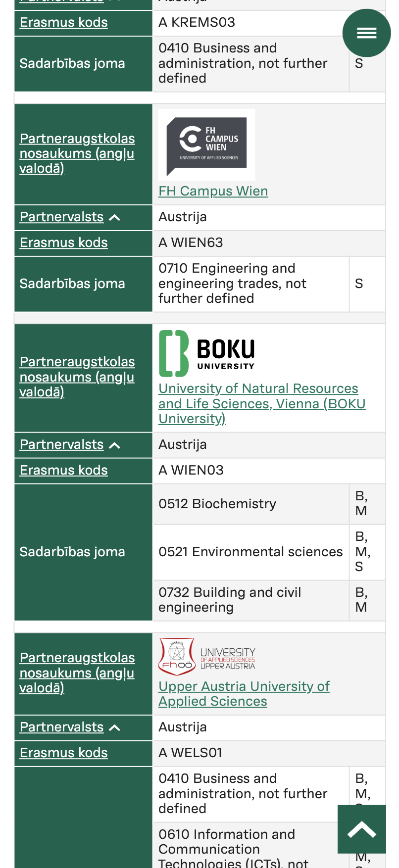
Task: Click Partnervalsts header link above A WELS01
Action: 62,727
